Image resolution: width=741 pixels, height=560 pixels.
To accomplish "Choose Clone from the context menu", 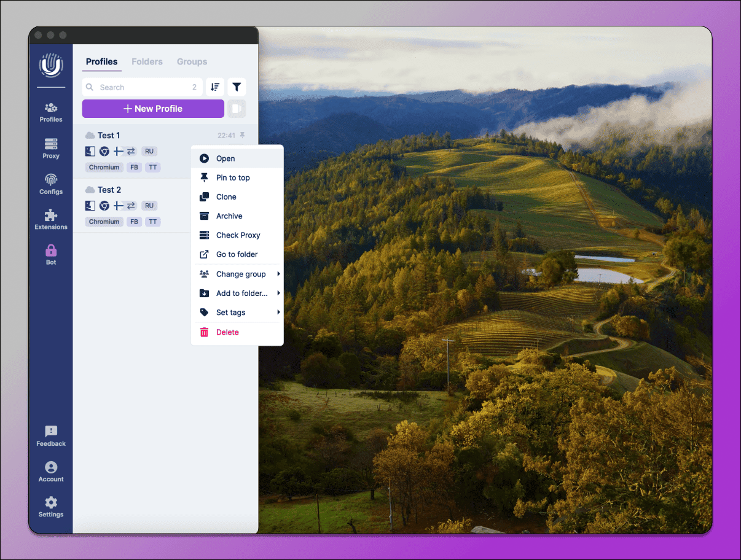I will 237,196.
